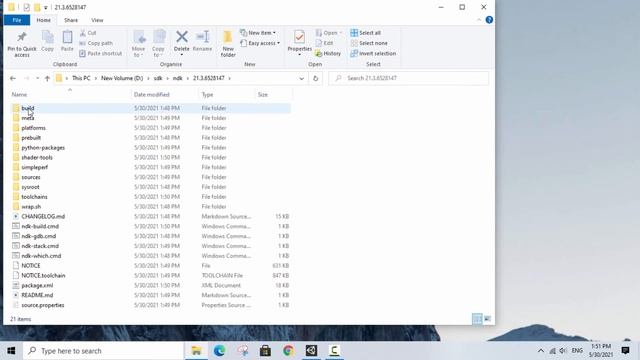The height and width of the screenshot is (360, 640).
Task: Open the New item dropdown
Action: coord(258,33)
